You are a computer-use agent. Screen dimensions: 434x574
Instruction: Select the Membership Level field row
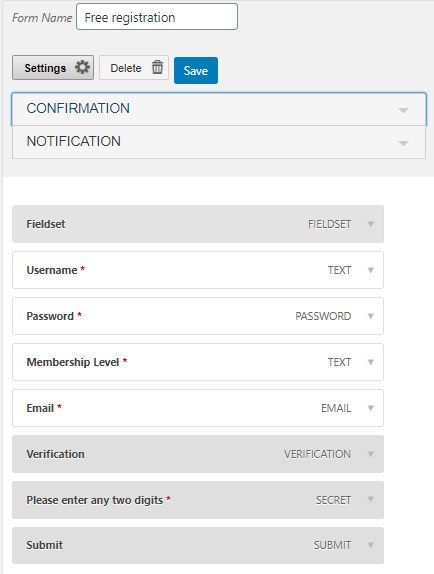(198, 362)
